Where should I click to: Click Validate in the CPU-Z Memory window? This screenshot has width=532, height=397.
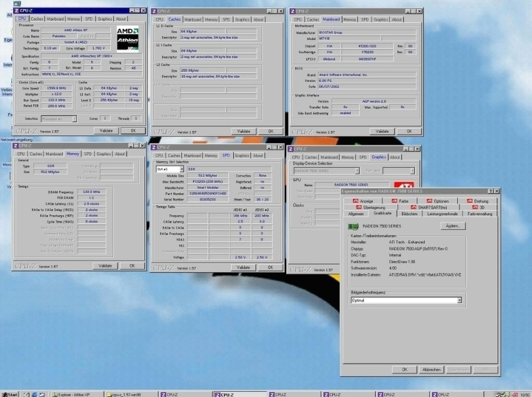(x=105, y=266)
